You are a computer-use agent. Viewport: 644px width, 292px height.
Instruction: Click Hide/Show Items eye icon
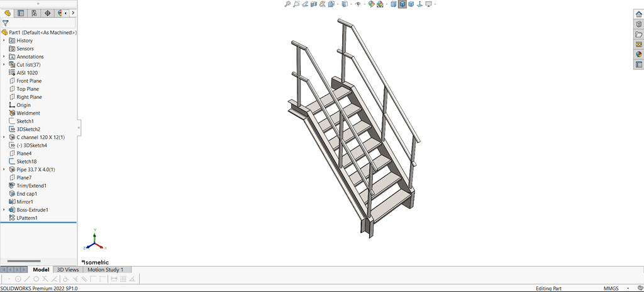[x=358, y=4]
